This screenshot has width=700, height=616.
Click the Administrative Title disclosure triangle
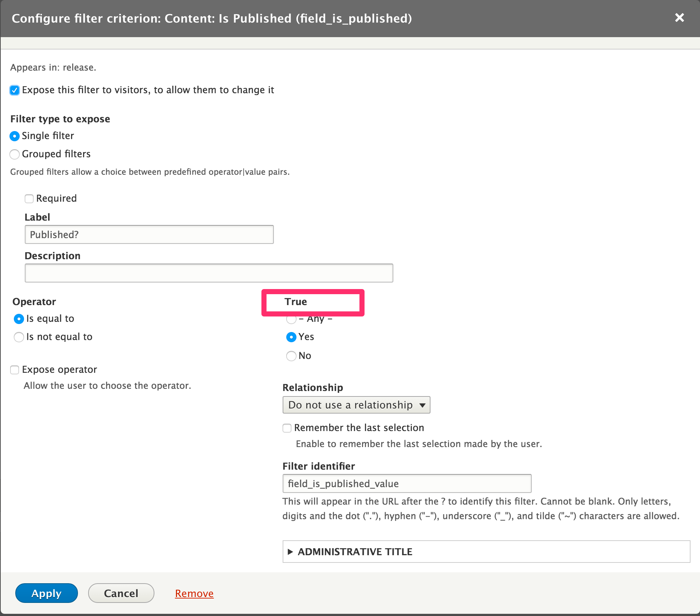[x=290, y=552]
